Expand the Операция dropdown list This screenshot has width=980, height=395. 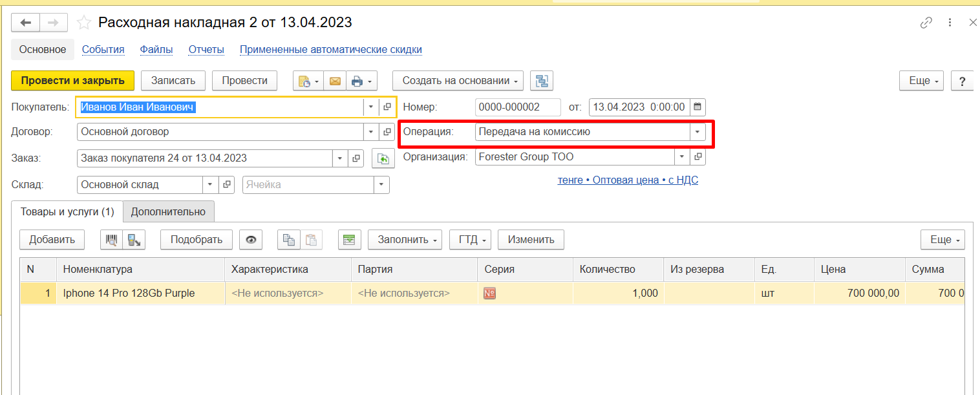(x=697, y=132)
